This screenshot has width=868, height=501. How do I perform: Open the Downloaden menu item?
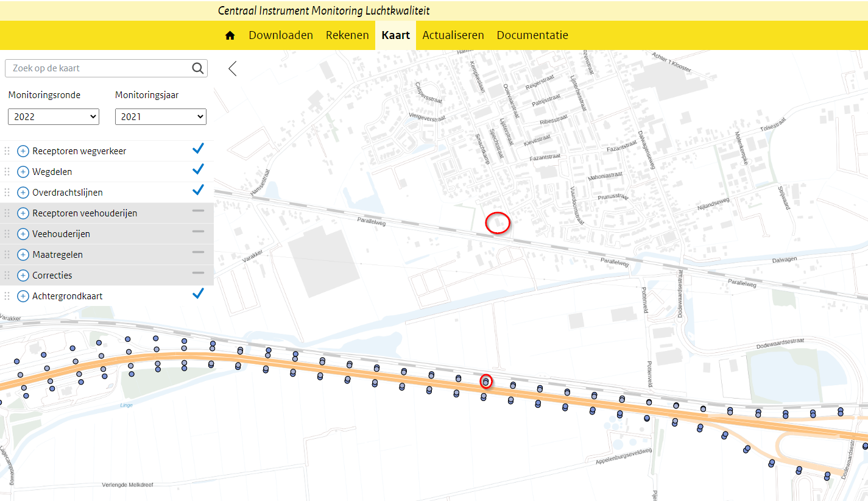[281, 35]
